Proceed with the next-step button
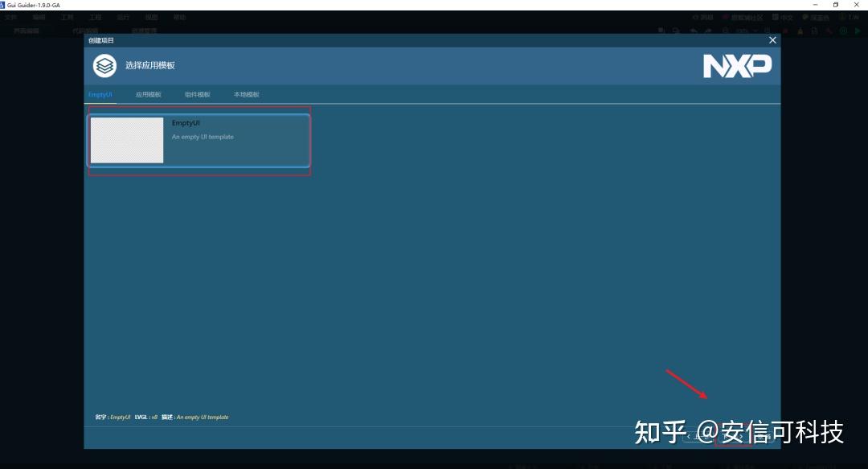The height and width of the screenshot is (469, 868). pyautogui.click(x=734, y=436)
